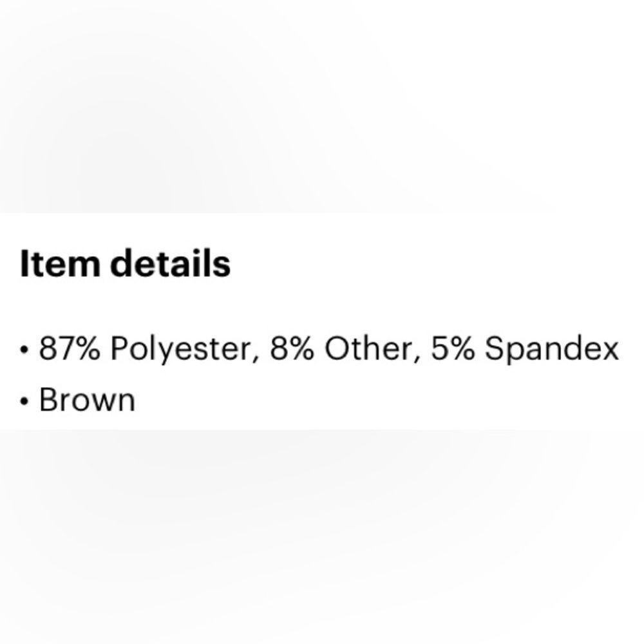Click the "5%" percentage value
The image size is (644, 644).
click(x=453, y=348)
